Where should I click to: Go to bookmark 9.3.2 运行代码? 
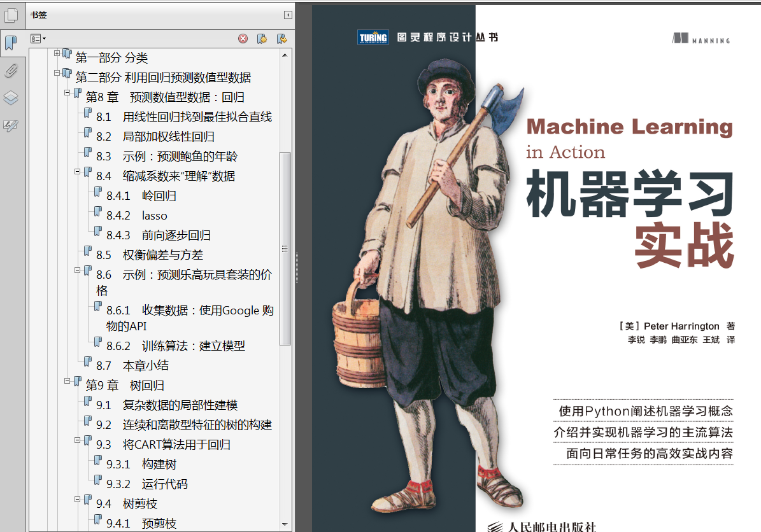click(x=147, y=484)
